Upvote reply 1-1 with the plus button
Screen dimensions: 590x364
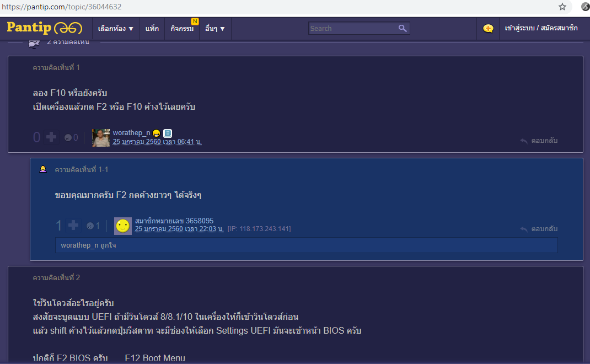tap(73, 225)
